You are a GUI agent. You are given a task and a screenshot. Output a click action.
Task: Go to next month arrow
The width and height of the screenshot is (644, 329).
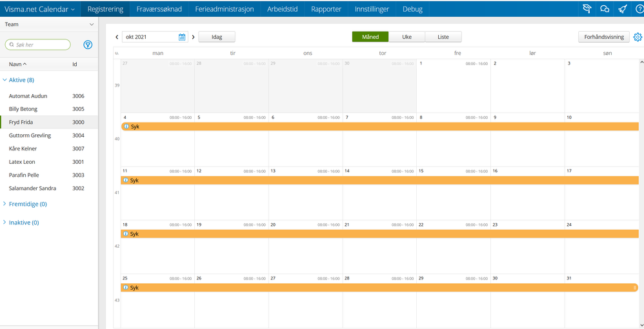pyautogui.click(x=193, y=37)
